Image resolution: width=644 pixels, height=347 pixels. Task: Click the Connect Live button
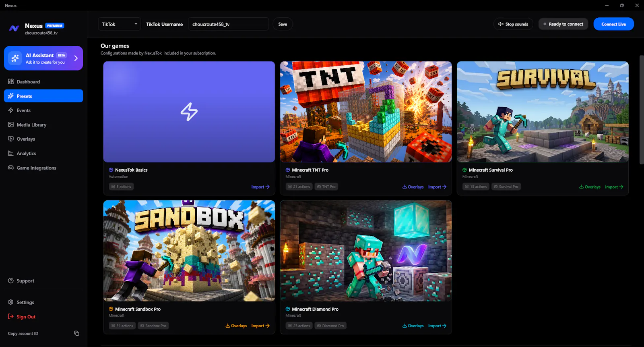pos(613,24)
